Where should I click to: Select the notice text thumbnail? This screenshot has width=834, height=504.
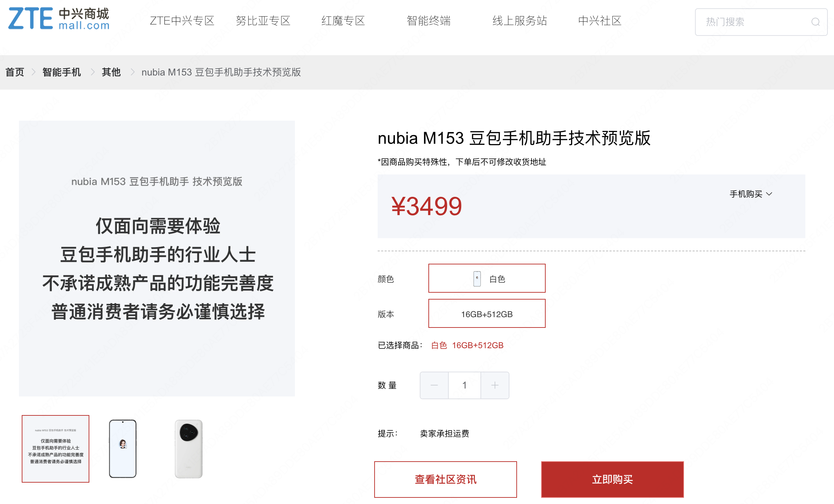pyautogui.click(x=56, y=448)
